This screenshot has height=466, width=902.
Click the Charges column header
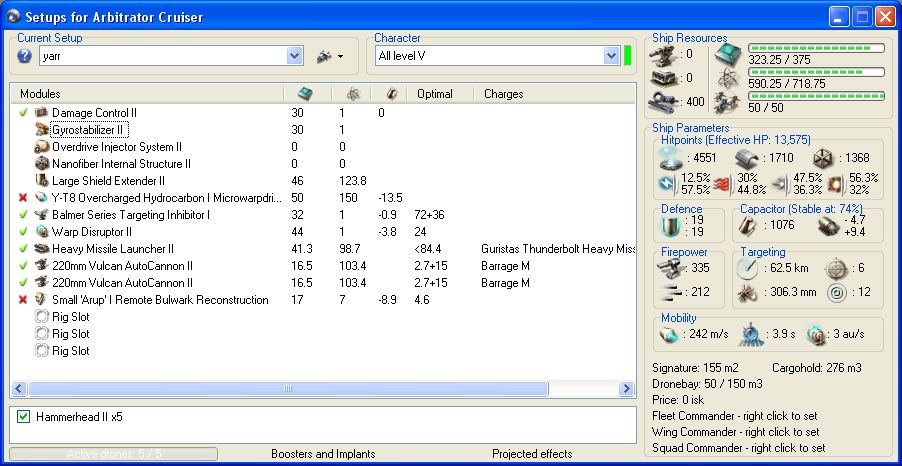point(503,94)
